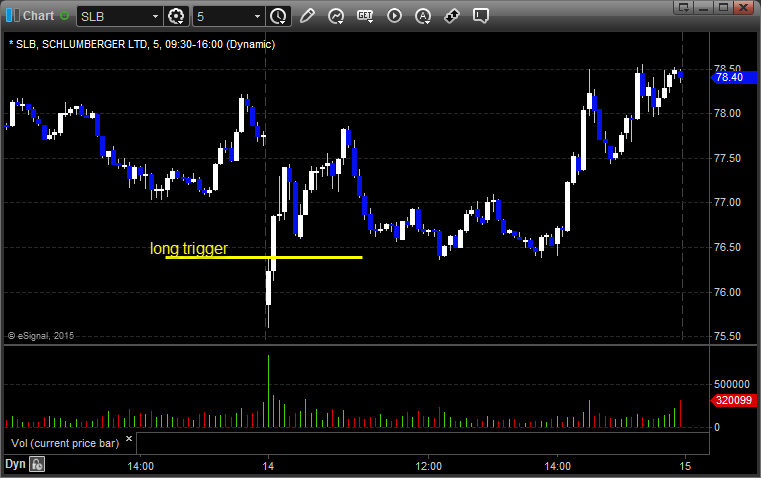This screenshot has width=761, height=478.
Task: Minimize the chart window
Action: pos(704,7)
